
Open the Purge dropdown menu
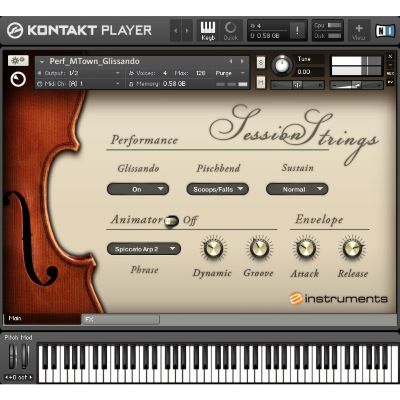[230, 73]
